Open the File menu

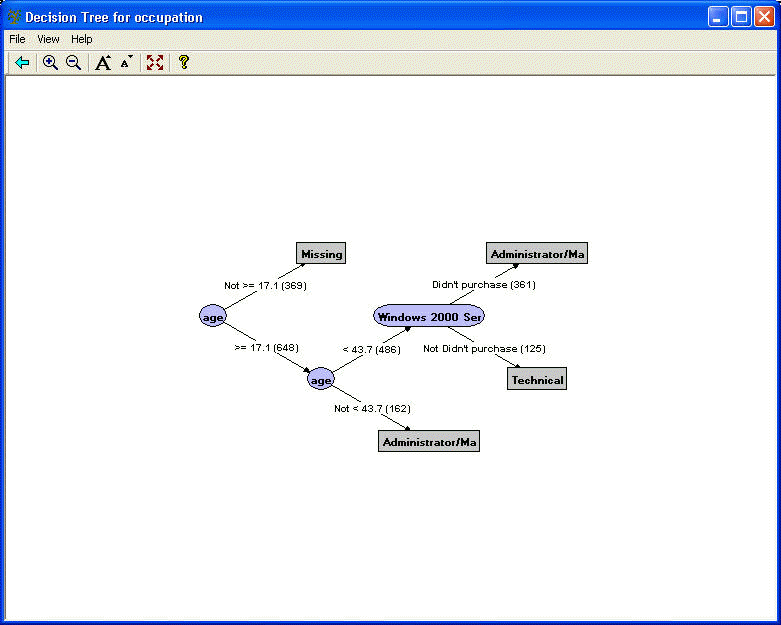pos(17,39)
